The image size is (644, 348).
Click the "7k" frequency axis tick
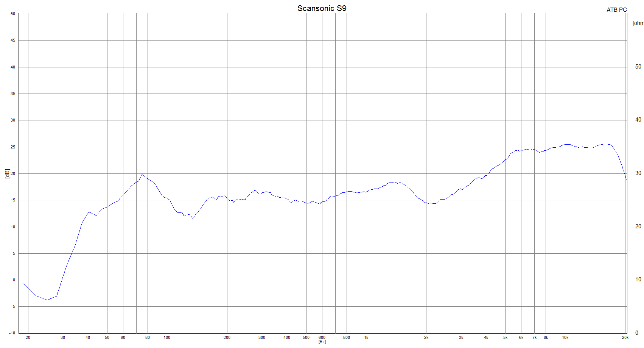(534, 337)
